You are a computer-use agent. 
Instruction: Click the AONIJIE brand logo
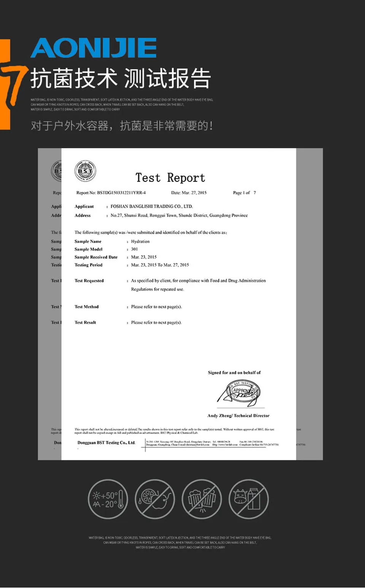(x=94, y=48)
